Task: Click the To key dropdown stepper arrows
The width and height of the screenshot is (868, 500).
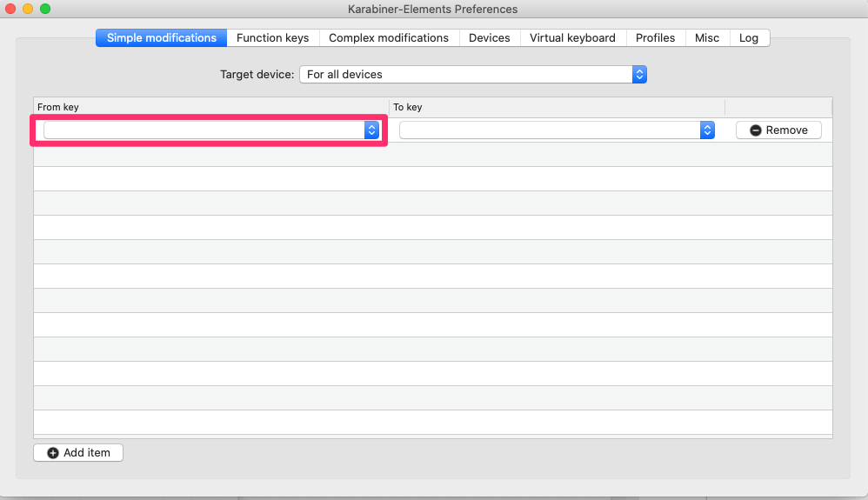Action: click(707, 130)
